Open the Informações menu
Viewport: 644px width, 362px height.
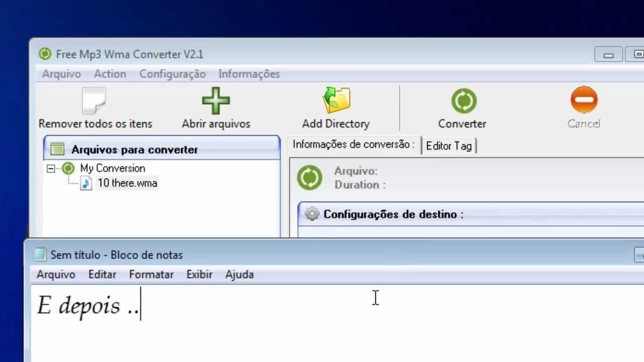click(x=249, y=74)
